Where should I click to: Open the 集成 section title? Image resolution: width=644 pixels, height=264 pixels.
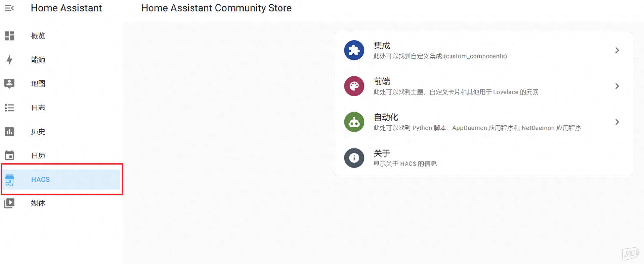point(382,46)
